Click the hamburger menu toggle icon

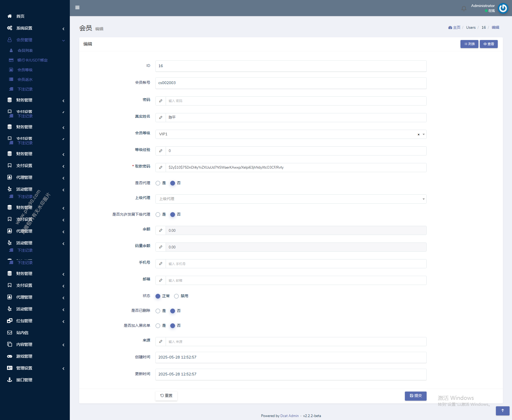click(x=77, y=8)
